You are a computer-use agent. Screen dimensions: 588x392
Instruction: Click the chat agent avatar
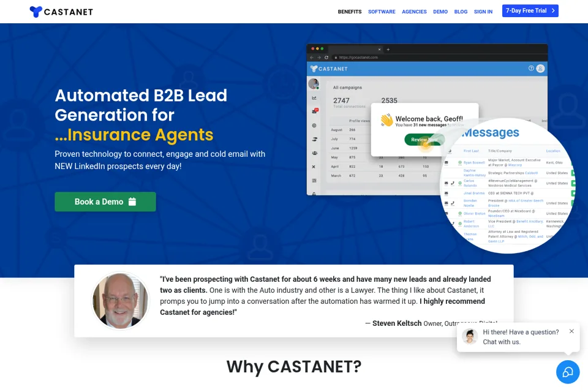click(x=470, y=336)
